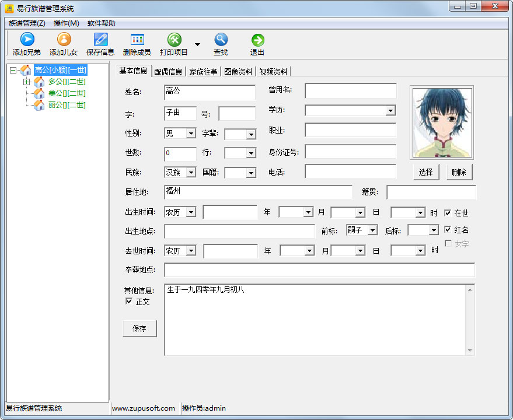Open the 出生时间 day dropdown
The width and height of the screenshot is (513, 420).
pyautogui.click(x=360, y=212)
